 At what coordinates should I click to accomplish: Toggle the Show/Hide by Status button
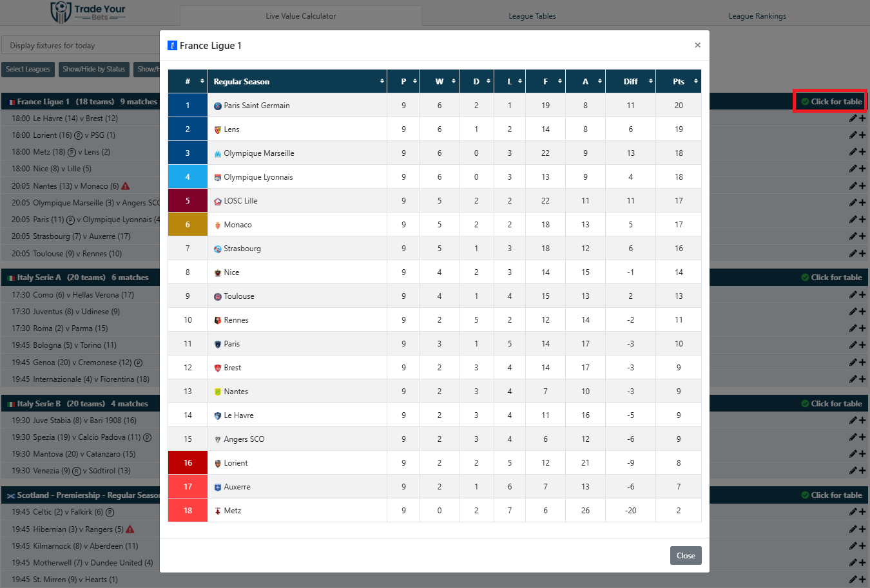click(x=93, y=70)
